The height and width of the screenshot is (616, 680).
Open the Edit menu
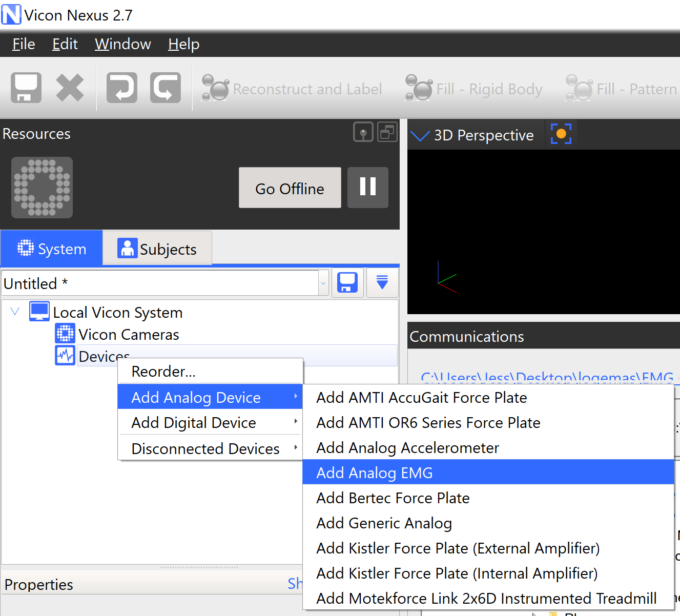[65, 44]
